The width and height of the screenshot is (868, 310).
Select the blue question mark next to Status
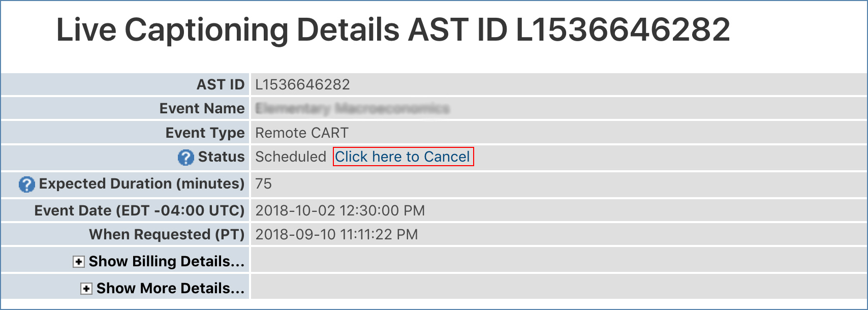pyautogui.click(x=187, y=158)
